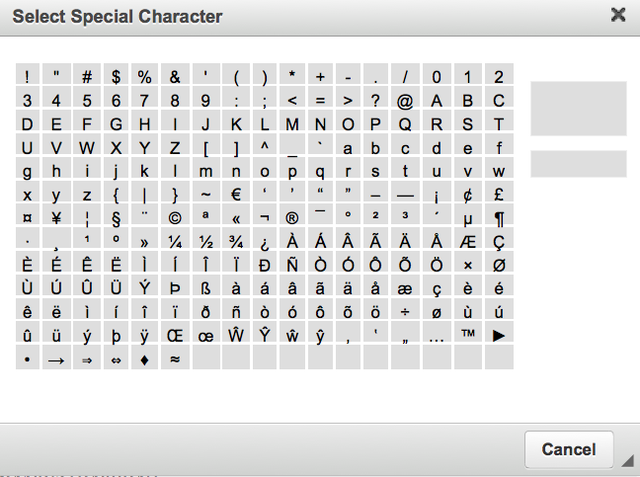Select the yen sign character
Screen dimensions: 640x477
pyautogui.click(x=57, y=218)
